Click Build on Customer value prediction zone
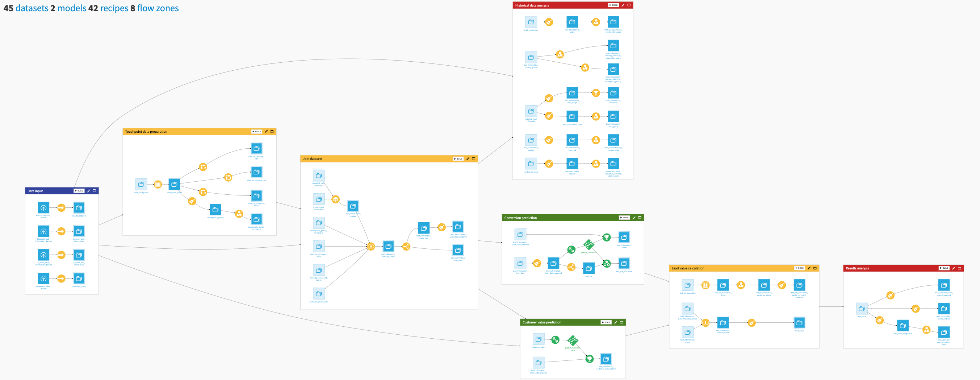This screenshot has width=980, height=380. 606,322
